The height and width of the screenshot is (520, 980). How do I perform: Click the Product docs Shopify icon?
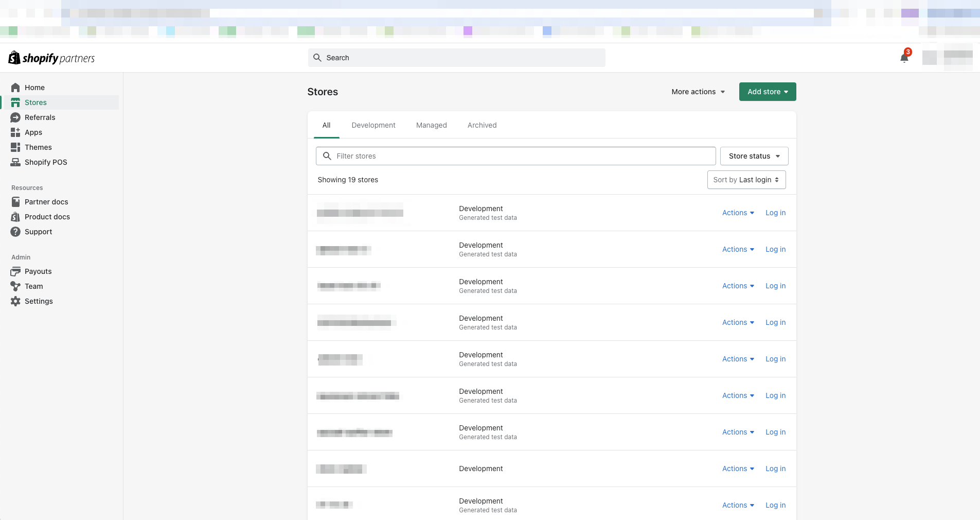click(15, 217)
